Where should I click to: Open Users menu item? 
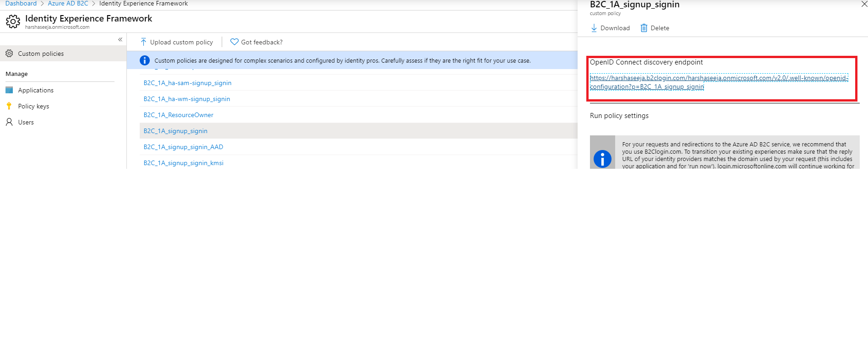click(x=26, y=122)
